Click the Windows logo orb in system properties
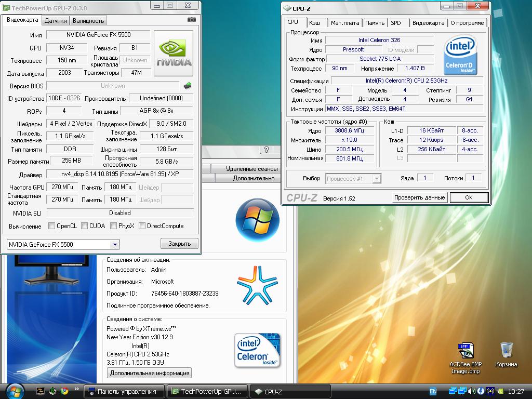532x399 pixels. (257, 220)
